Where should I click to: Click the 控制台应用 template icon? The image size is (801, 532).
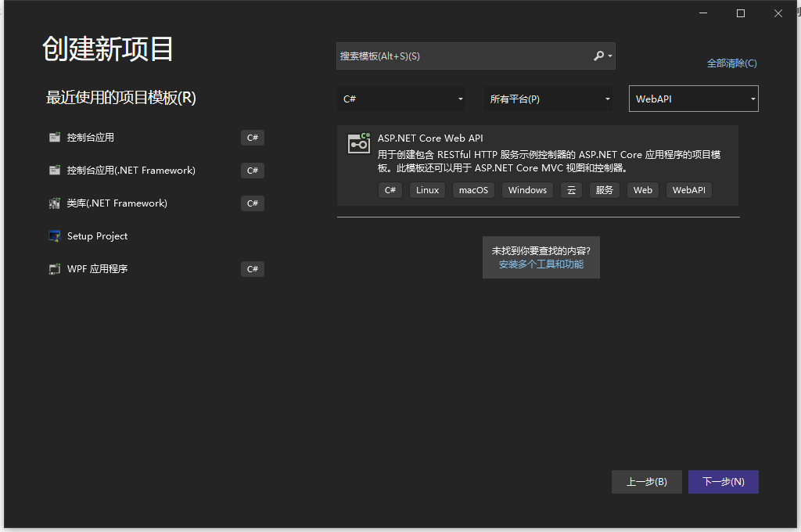(x=55, y=138)
